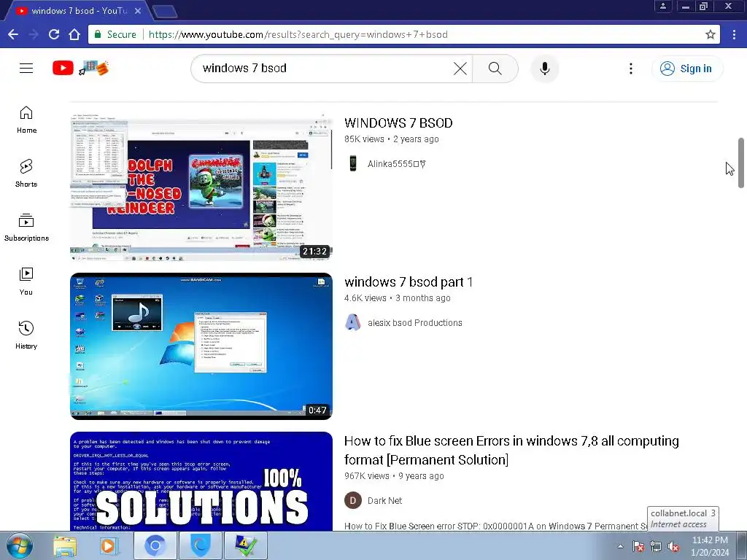Visit the Dark Net channel name link
Viewport: 747px width, 560px height.
(x=384, y=501)
